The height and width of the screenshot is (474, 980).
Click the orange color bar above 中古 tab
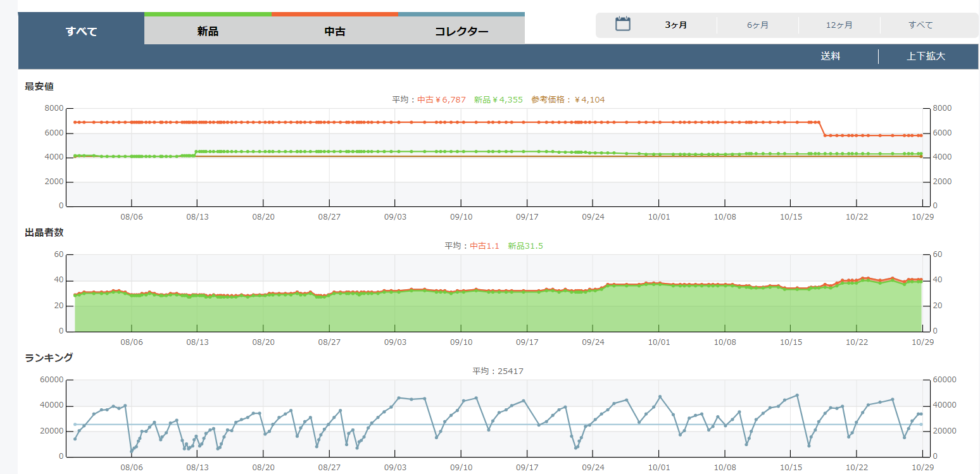point(335,14)
